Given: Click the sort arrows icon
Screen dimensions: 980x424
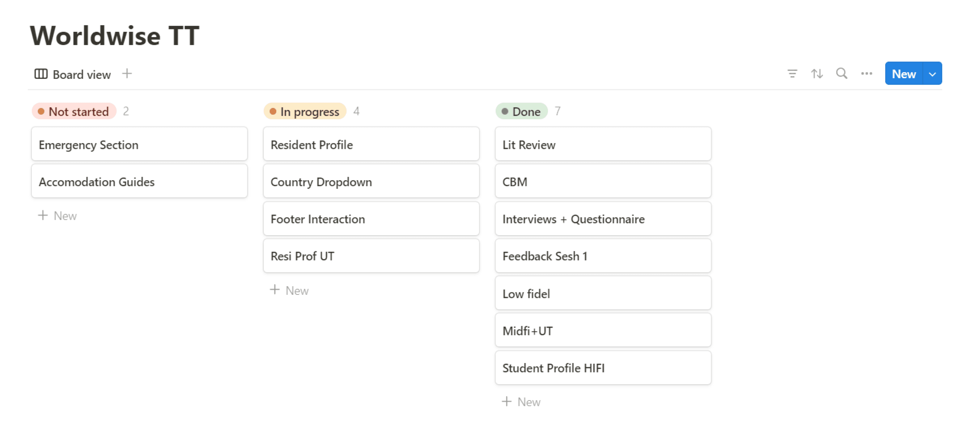Looking at the screenshot, I should tap(817, 73).
